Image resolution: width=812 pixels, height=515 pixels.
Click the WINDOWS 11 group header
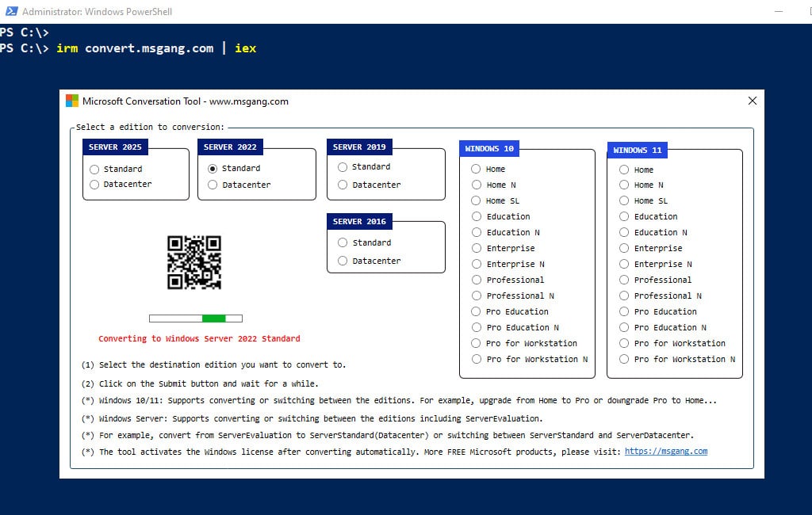click(x=638, y=150)
